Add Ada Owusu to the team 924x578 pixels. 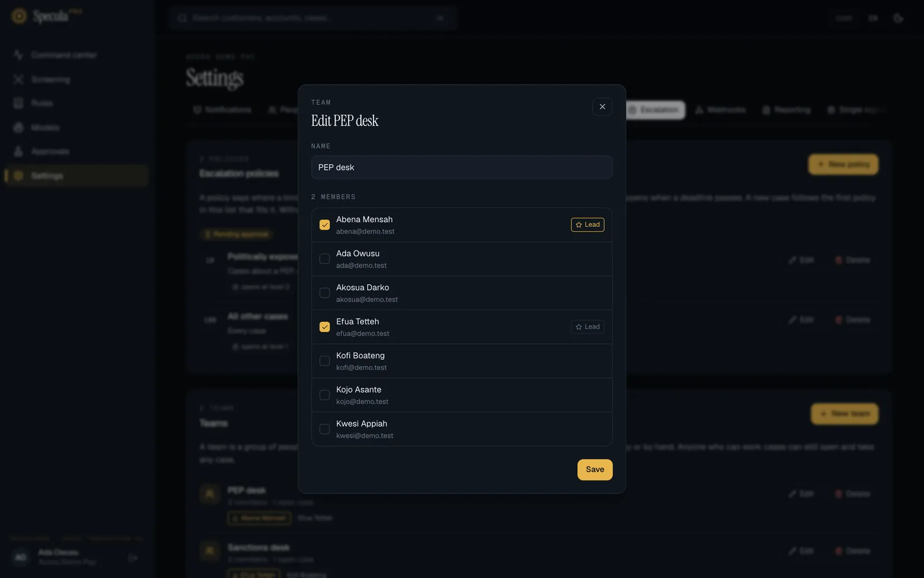point(325,259)
